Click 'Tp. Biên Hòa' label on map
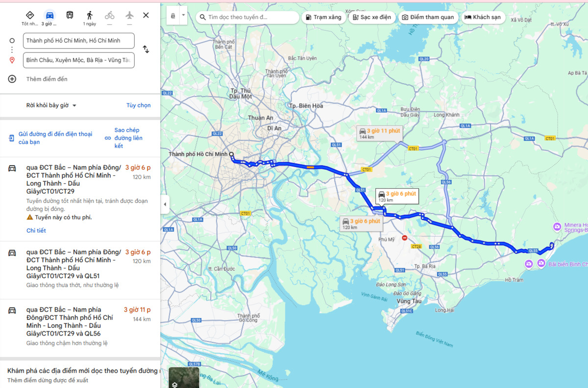This screenshot has height=388, width=588. coord(306,106)
